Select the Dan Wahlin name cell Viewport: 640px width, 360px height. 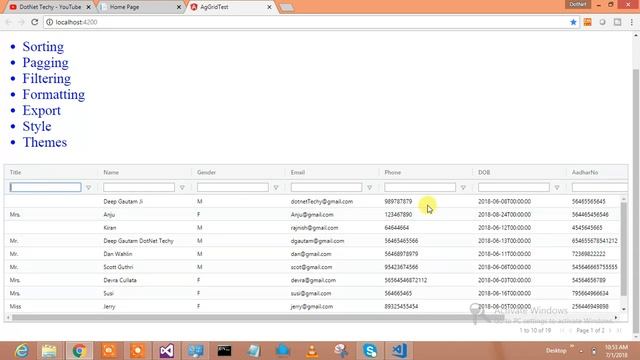tap(118, 254)
